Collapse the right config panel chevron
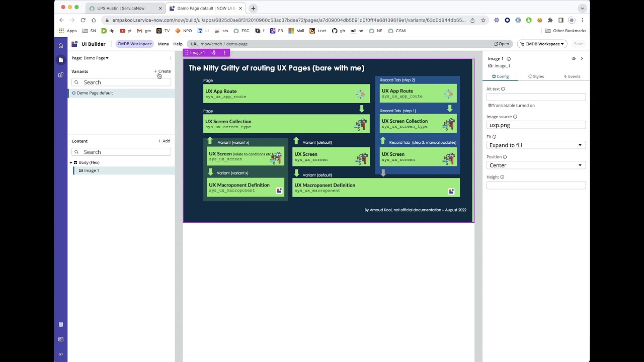The height and width of the screenshot is (362, 644). tap(582, 59)
